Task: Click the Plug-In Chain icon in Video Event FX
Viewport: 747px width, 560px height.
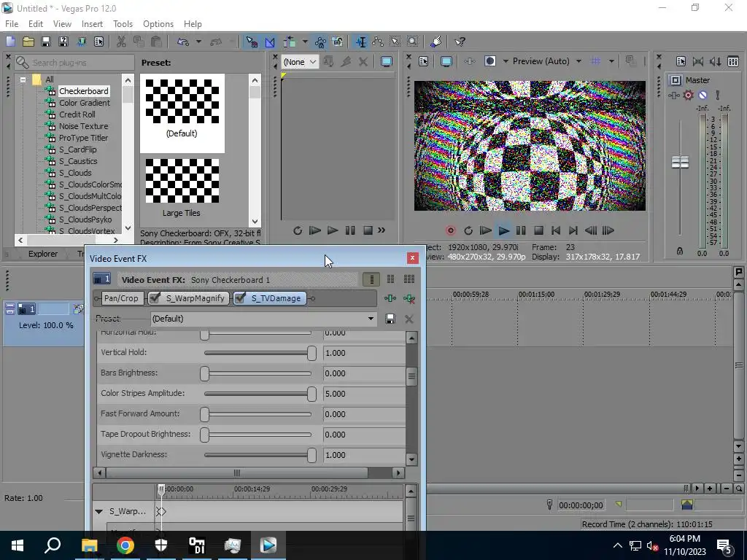Action: pos(390,298)
